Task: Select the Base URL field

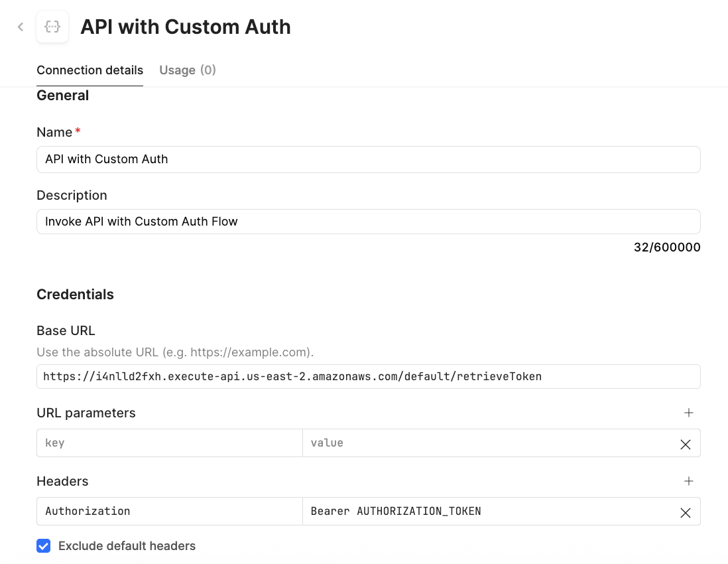Action: pos(368,376)
